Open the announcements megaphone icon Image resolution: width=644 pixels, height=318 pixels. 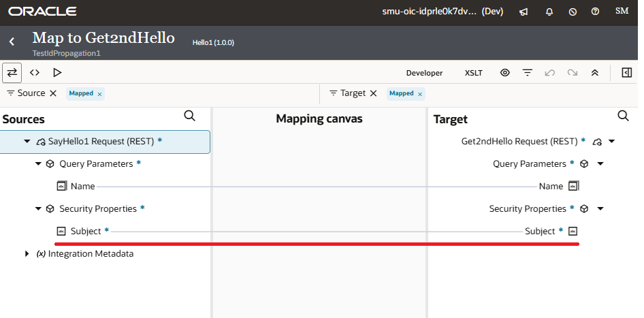pyautogui.click(x=524, y=12)
